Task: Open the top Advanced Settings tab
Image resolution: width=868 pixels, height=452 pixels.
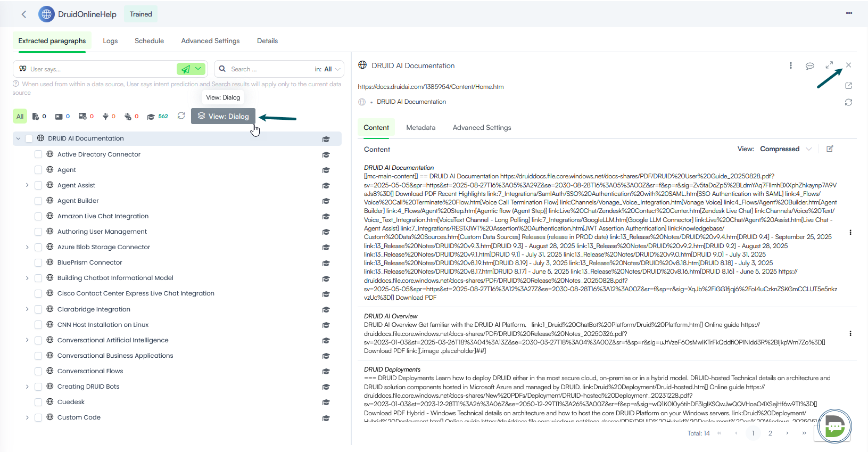Action: (x=210, y=41)
